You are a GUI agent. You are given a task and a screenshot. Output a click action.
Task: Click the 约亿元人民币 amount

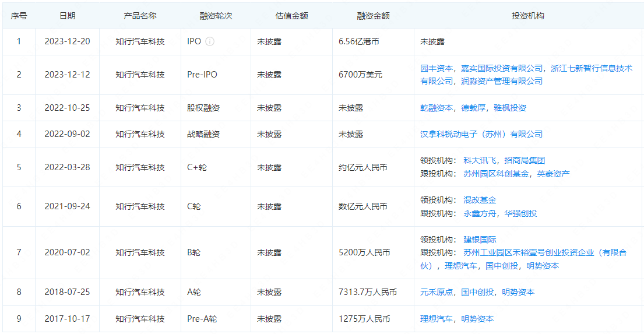coord(363,167)
